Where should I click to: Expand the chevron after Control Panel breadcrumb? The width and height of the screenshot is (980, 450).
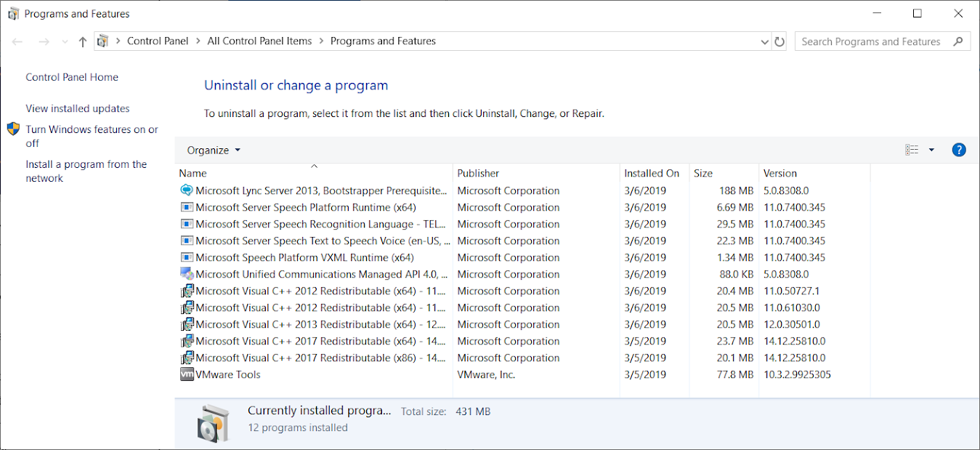point(198,41)
